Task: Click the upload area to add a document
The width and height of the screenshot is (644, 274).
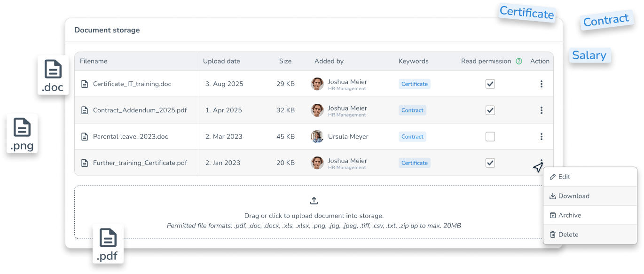Action: (314, 211)
